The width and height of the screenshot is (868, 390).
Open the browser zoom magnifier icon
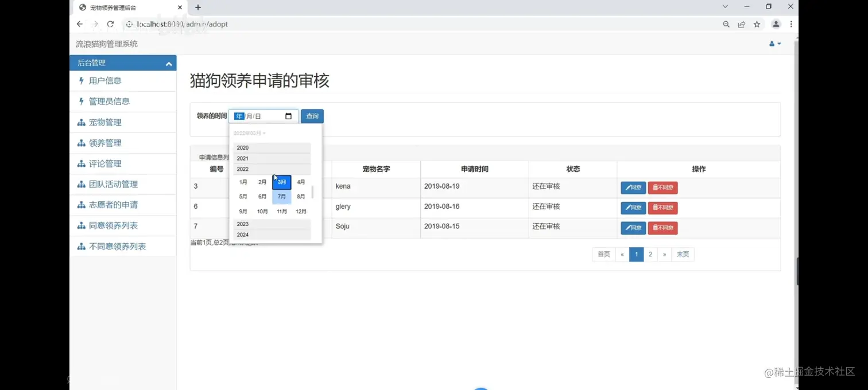click(726, 24)
